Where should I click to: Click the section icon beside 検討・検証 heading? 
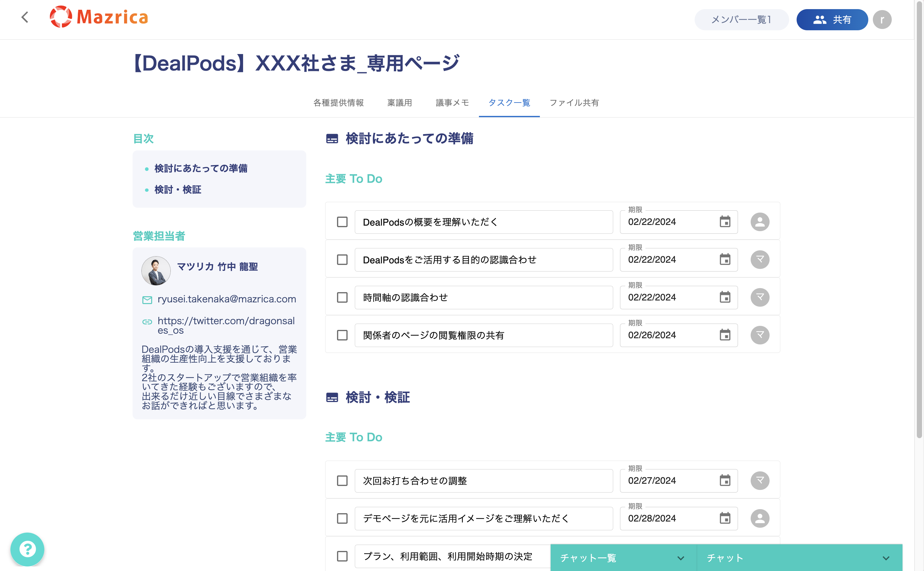[332, 397]
